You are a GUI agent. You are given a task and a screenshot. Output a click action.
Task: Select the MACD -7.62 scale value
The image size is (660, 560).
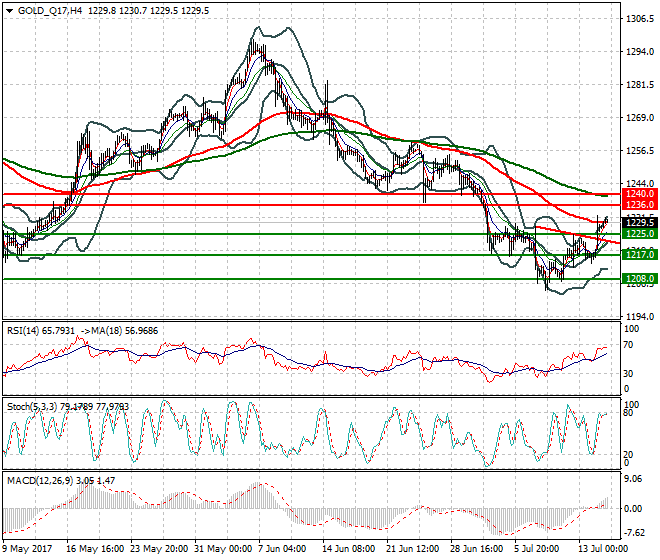(x=634, y=533)
